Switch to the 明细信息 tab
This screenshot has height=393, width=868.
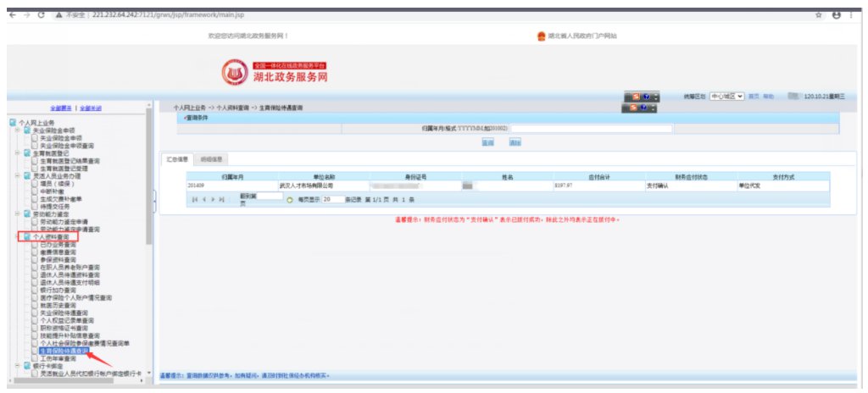click(211, 159)
